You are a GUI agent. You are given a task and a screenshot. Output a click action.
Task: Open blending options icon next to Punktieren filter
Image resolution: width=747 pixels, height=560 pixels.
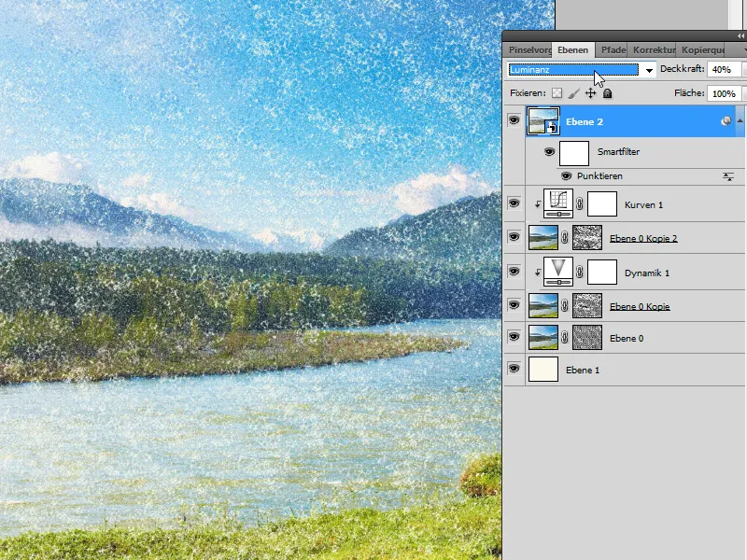point(728,175)
